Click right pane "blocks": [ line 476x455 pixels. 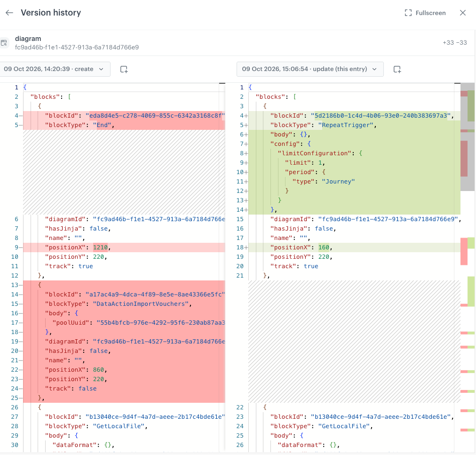point(276,97)
